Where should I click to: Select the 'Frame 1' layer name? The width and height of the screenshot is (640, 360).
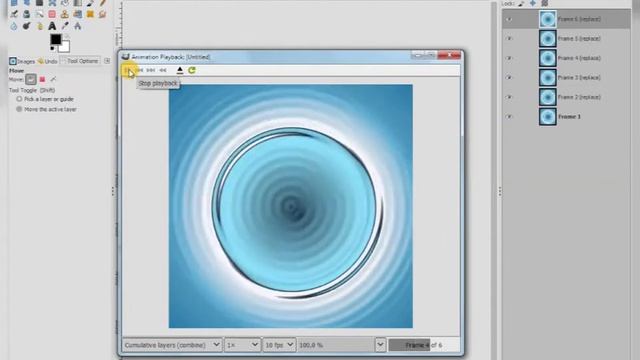tap(569, 117)
